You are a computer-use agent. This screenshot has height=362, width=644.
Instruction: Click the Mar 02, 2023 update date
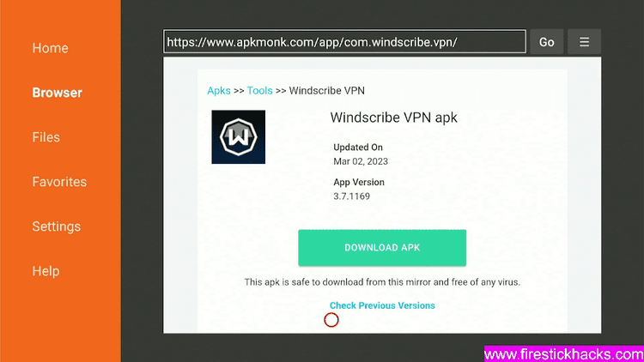click(361, 162)
